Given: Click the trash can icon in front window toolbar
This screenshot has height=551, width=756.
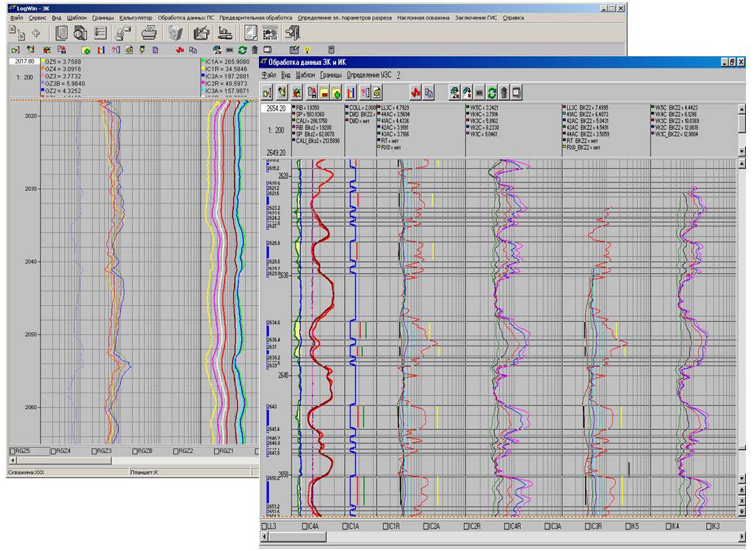Looking at the screenshot, I should 504,92.
